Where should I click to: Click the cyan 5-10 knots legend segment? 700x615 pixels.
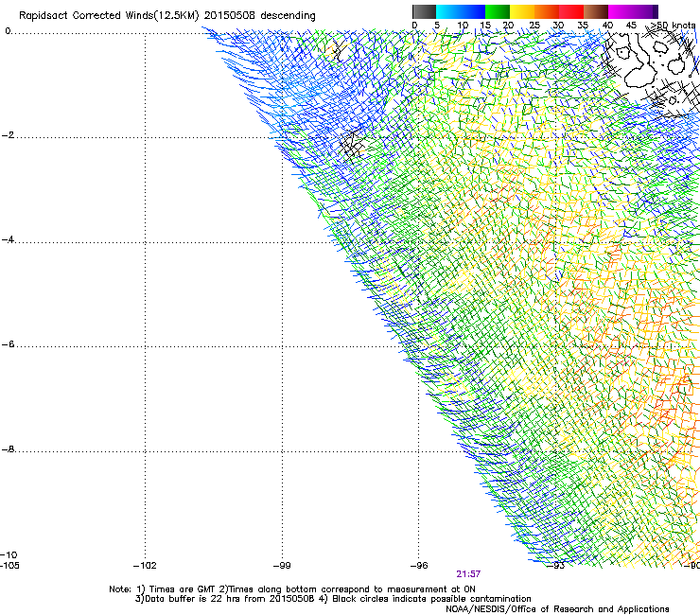tap(448, 11)
